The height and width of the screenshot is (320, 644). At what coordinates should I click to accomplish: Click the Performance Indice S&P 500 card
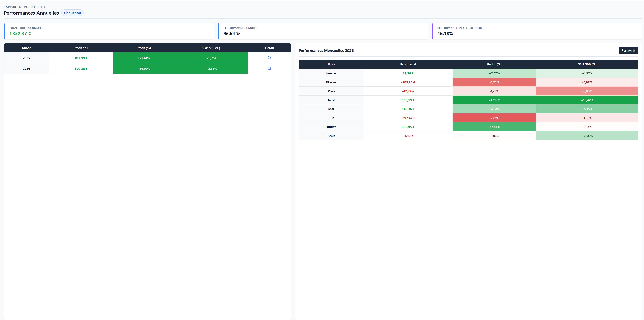tap(537, 31)
